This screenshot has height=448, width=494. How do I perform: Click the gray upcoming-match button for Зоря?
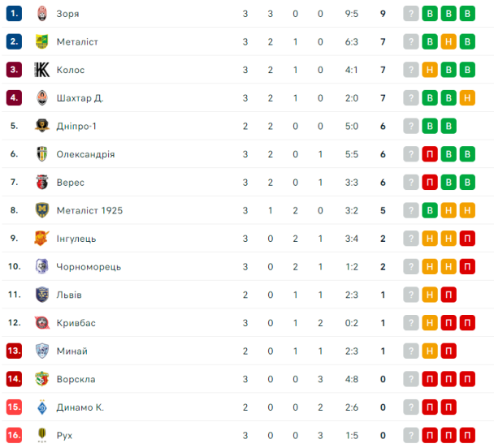[x=411, y=14]
